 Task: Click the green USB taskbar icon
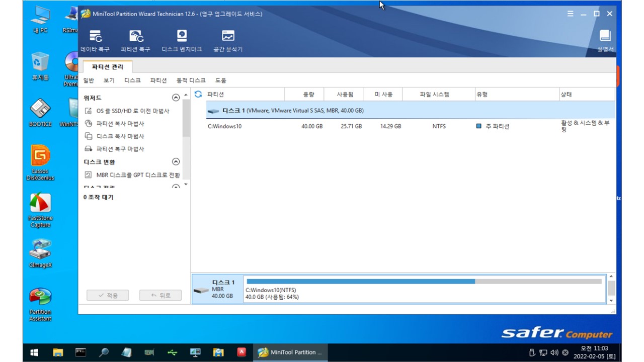tap(173, 352)
